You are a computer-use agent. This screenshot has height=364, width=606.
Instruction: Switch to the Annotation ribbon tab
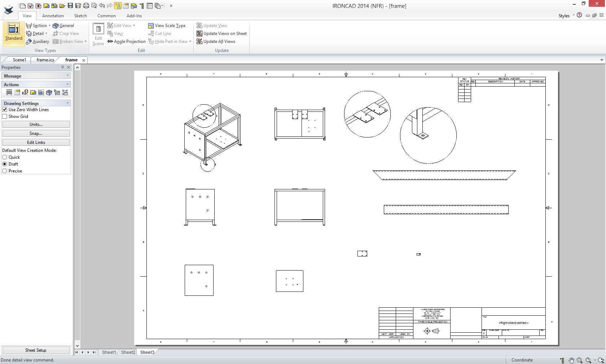53,16
